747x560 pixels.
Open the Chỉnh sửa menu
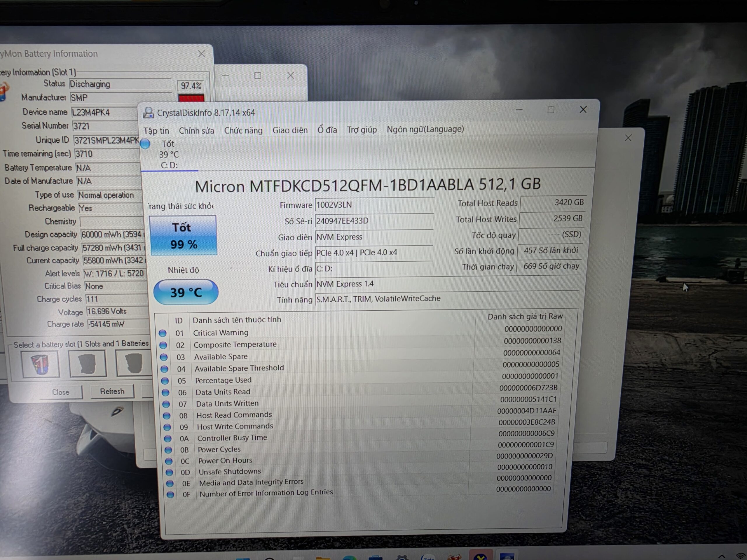coord(197,131)
